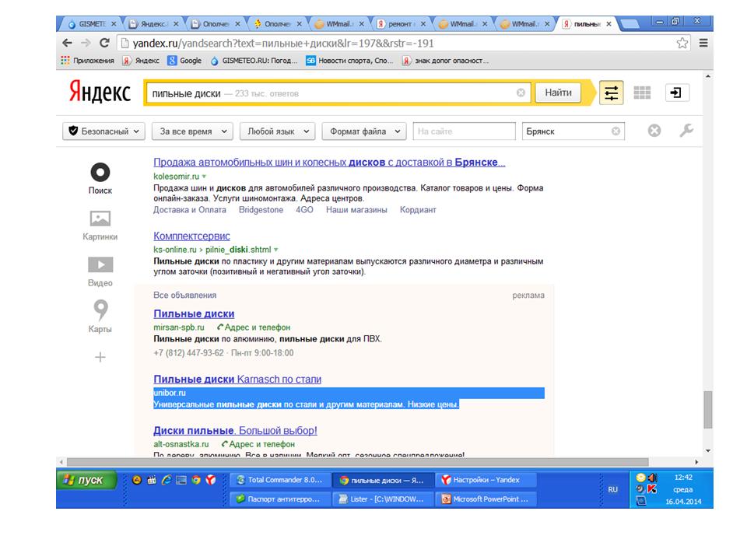Viewport: 747px width, 560px height.
Task: Open Новости спорта bookmark
Action: (349, 61)
